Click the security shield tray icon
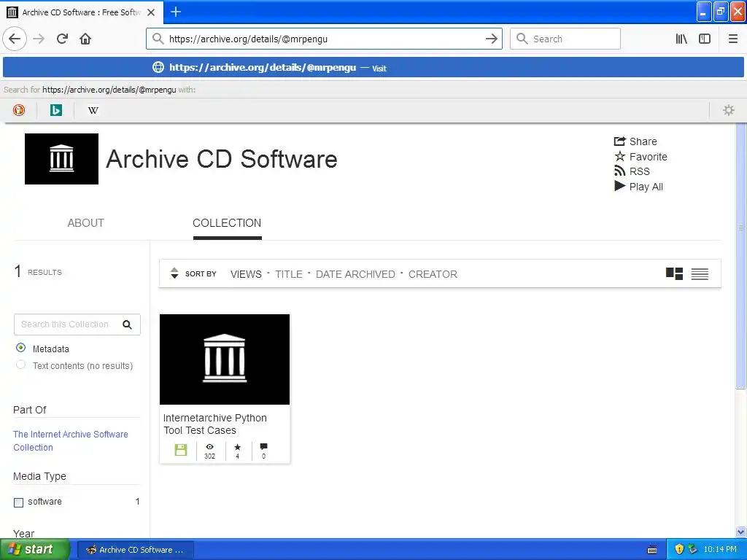 pos(679,549)
